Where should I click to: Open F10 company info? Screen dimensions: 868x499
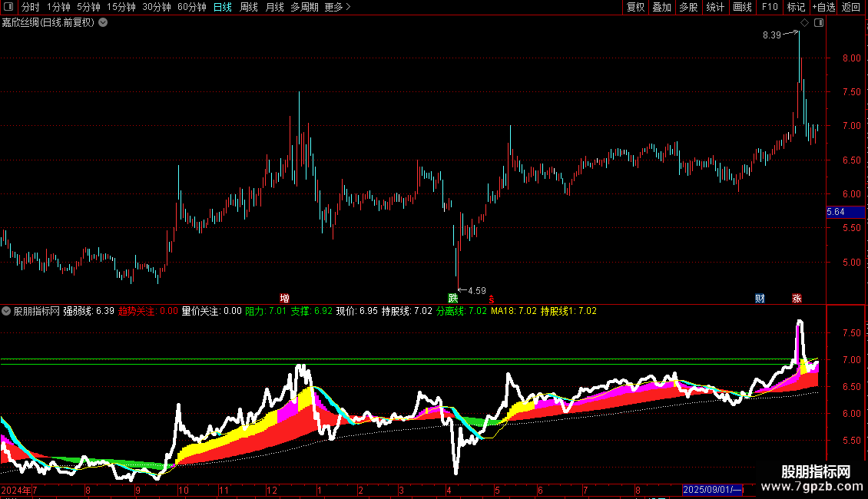coord(770,7)
